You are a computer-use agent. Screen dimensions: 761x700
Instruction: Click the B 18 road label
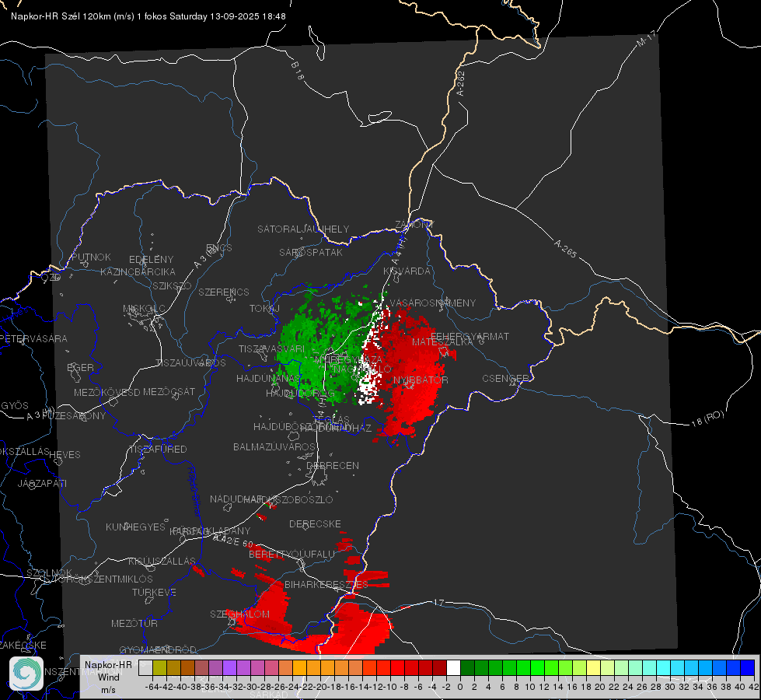point(298,71)
